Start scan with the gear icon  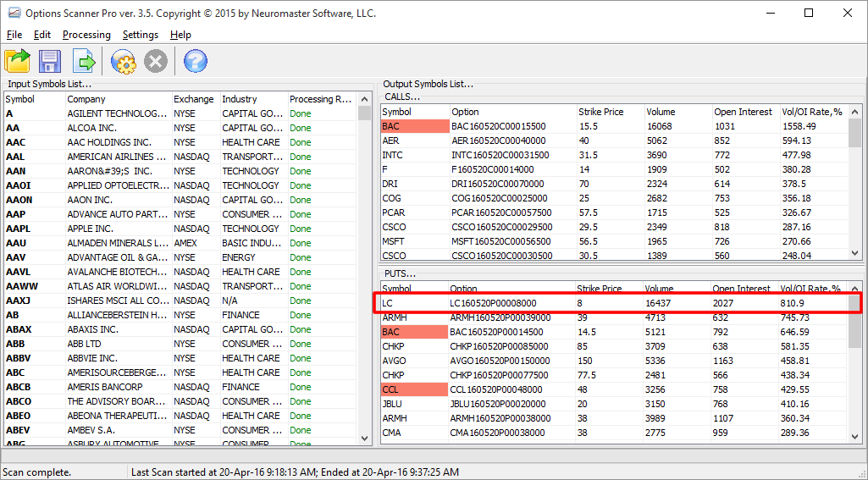[x=123, y=61]
